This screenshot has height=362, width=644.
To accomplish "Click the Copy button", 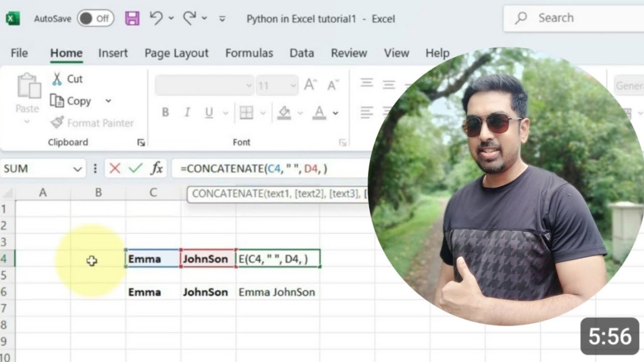I will [x=71, y=101].
